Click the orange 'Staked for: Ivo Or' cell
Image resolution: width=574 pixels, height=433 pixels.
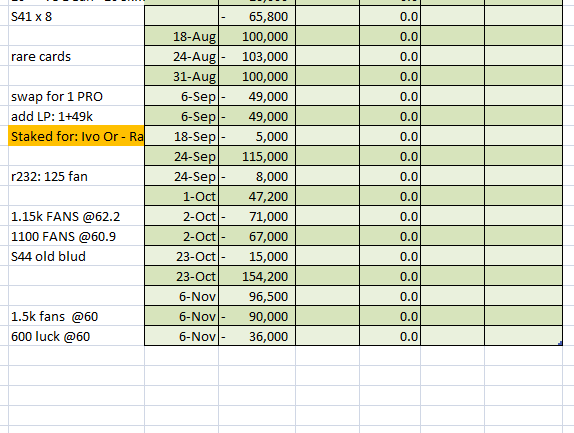tap(76, 136)
